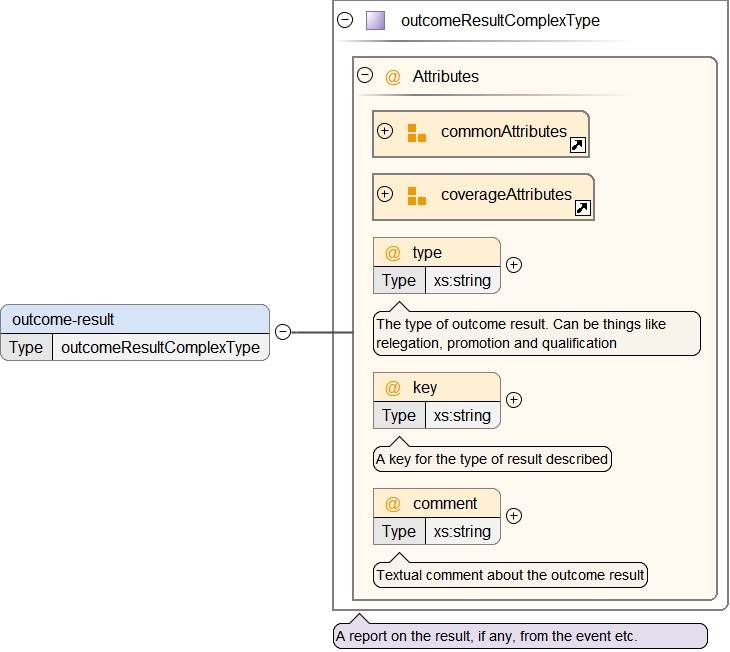The width and height of the screenshot is (730, 652).
Task: Click the @ icon of type attribute
Action: 393,253
